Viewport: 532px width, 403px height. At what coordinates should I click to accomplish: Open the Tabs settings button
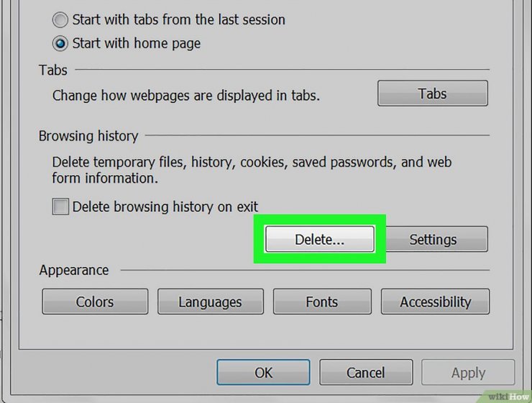coord(433,94)
